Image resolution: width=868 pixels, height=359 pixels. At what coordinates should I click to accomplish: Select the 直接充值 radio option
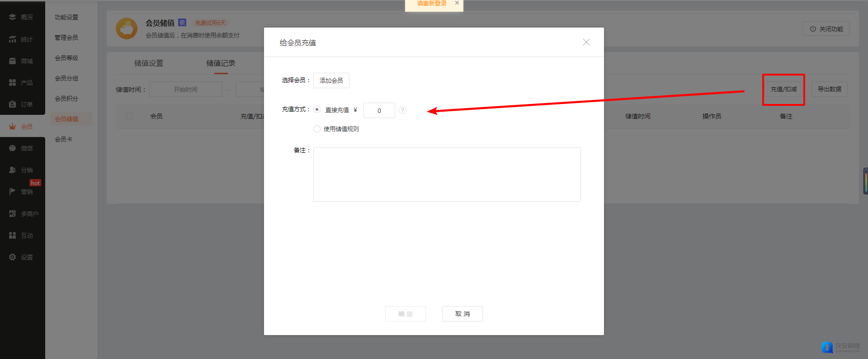click(317, 110)
